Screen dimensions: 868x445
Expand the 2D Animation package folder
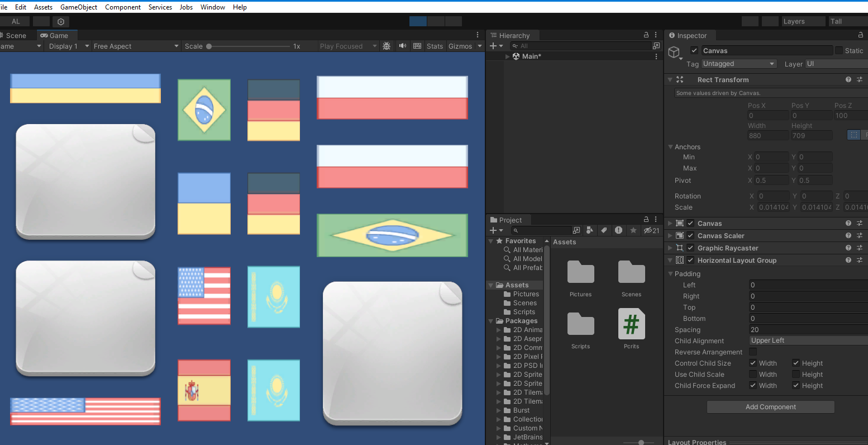pos(499,330)
